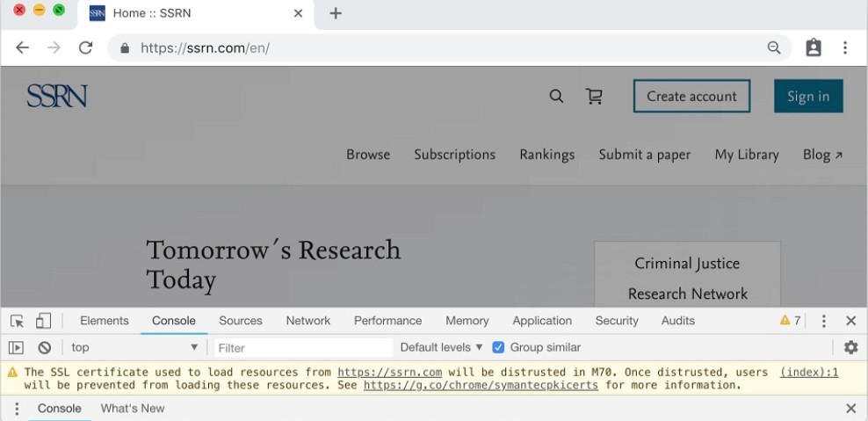Toggle the device toolbar icon
Viewport: 868px width, 421px height.
(43, 321)
